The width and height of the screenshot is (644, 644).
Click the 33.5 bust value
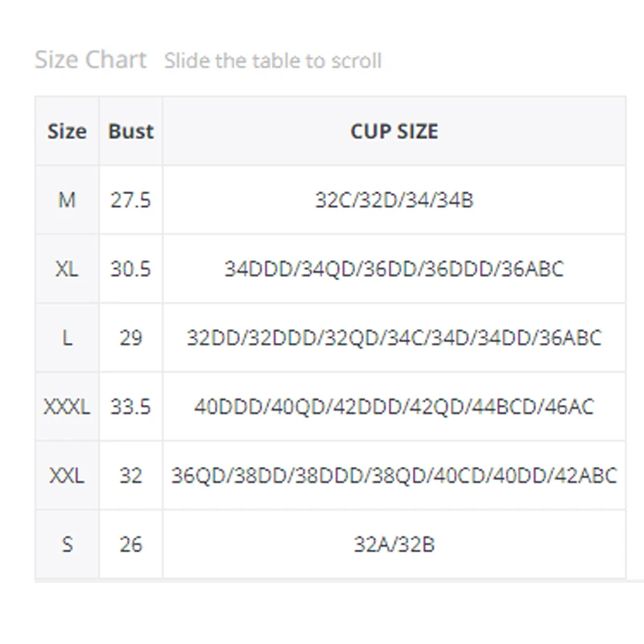click(130, 407)
